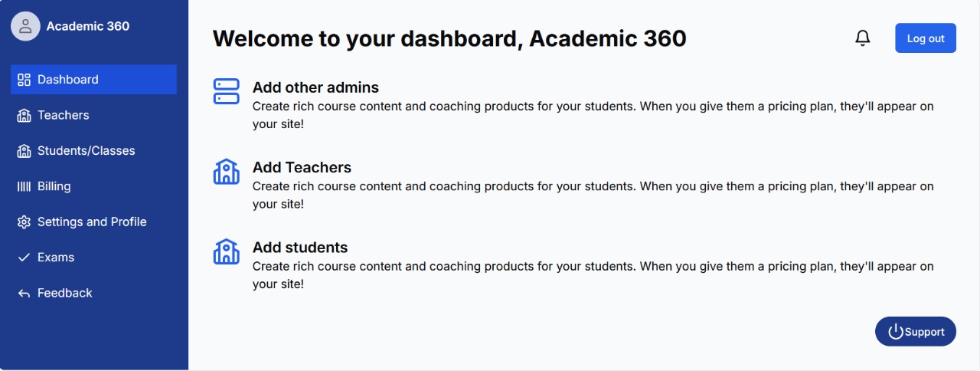Click the Settings gear icon
The width and height of the screenshot is (980, 371).
point(24,222)
